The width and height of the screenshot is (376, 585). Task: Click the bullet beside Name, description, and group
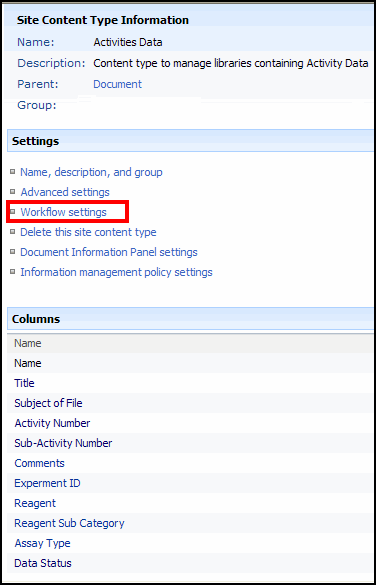(x=13, y=172)
